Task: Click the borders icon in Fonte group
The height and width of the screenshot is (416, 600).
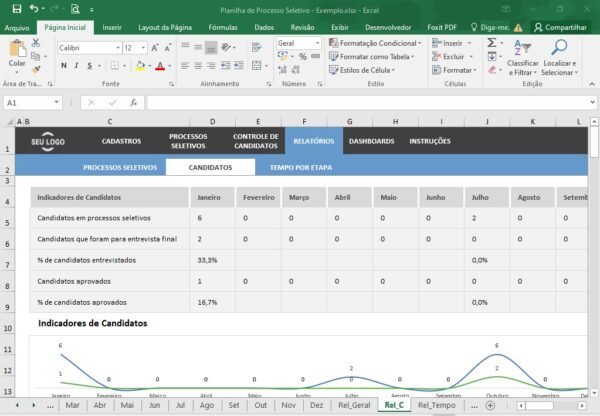Action: click(x=114, y=65)
